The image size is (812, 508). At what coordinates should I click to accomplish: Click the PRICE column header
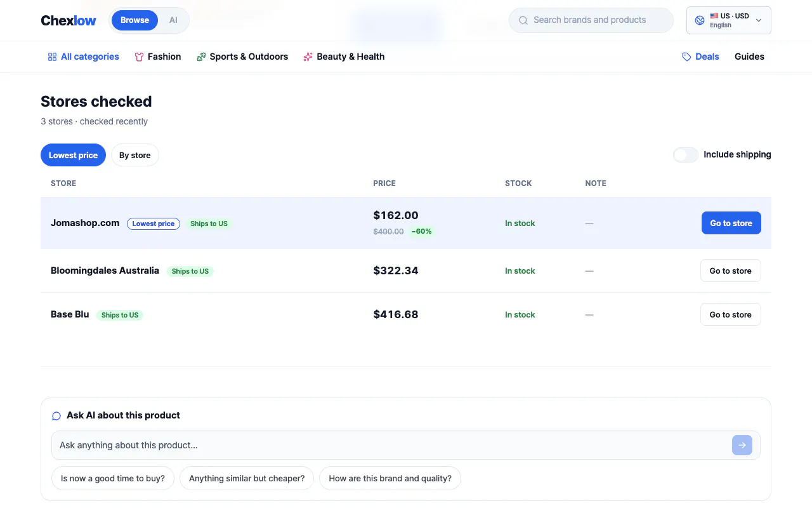point(384,184)
